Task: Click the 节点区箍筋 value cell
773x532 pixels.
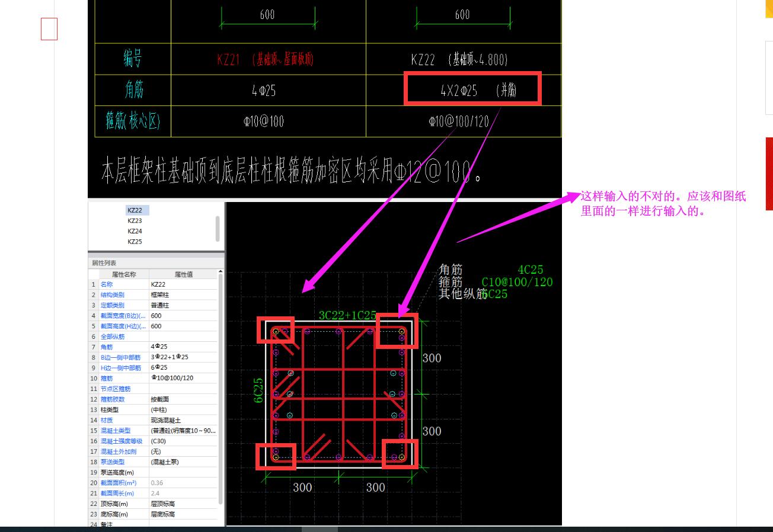Action: (184, 389)
